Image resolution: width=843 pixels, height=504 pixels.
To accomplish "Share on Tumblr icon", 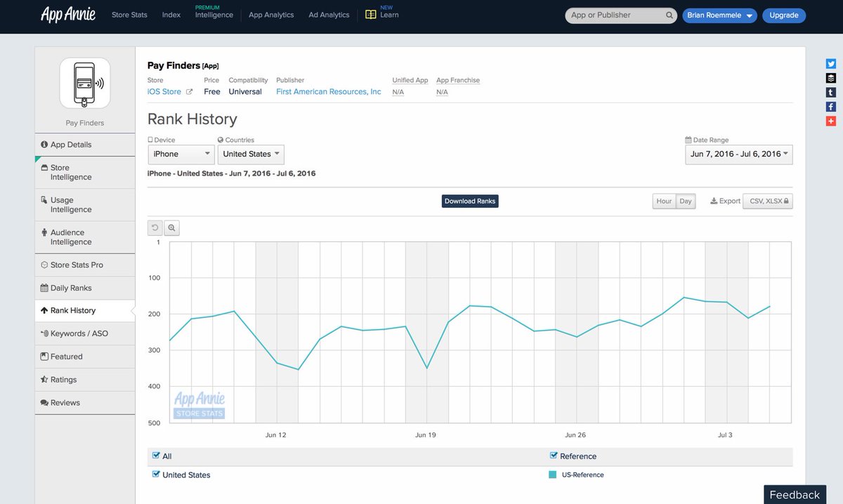I will 830,93.
